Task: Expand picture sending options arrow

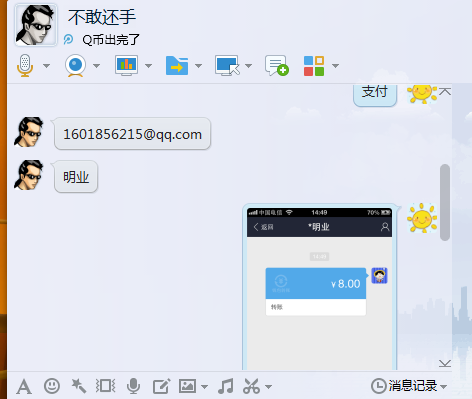Action: coord(204,387)
